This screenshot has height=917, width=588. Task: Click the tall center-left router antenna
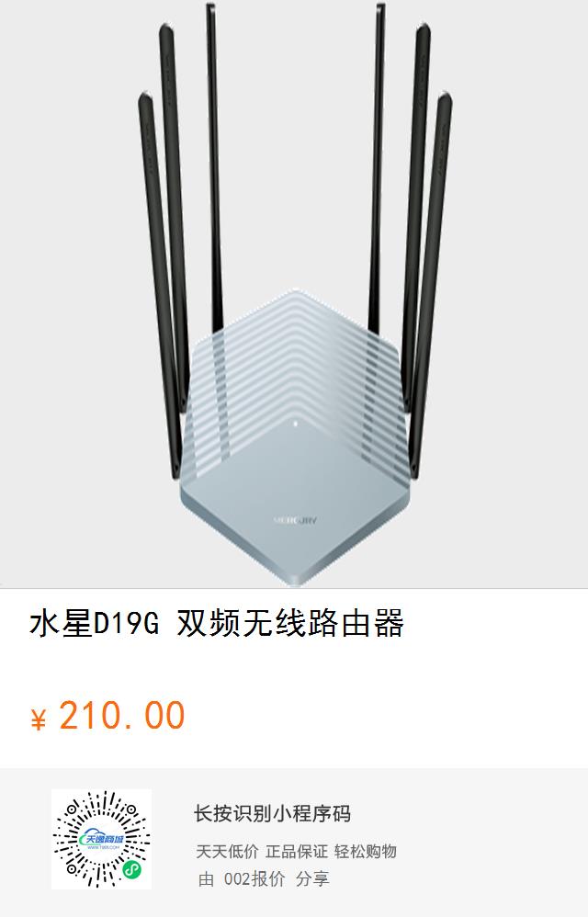pyautogui.click(x=214, y=170)
